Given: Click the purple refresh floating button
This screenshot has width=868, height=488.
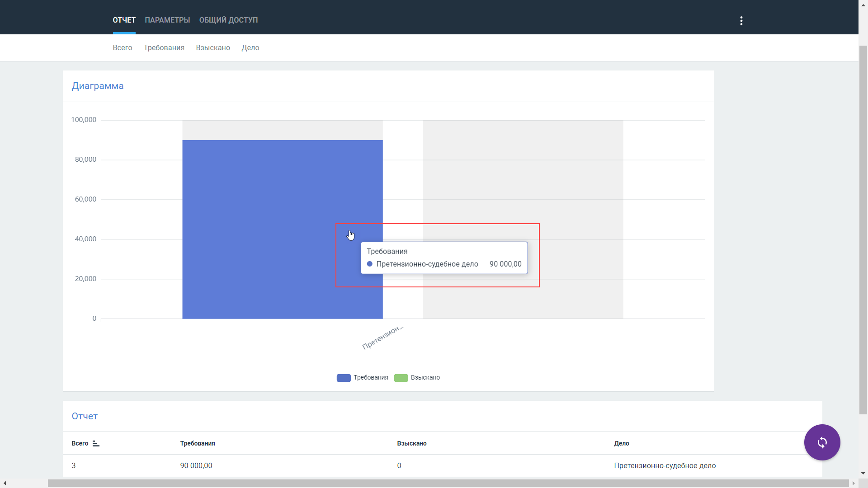Looking at the screenshot, I should 822,442.
